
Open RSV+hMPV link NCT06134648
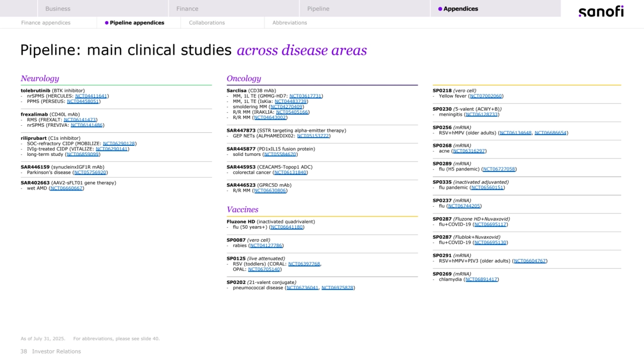tap(516, 133)
